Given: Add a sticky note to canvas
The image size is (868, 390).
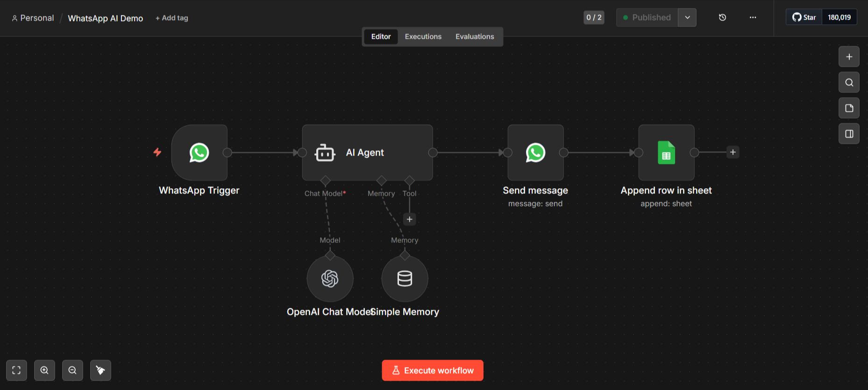Looking at the screenshot, I should pos(849,108).
